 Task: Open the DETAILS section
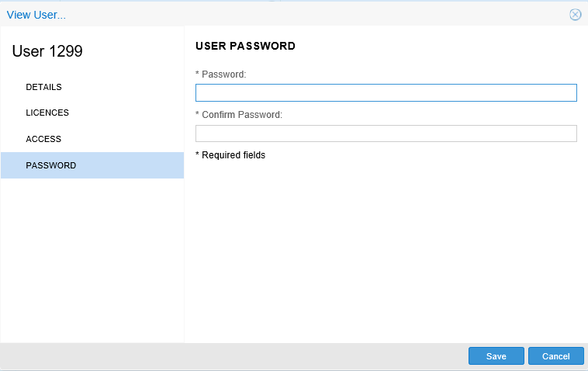43,87
